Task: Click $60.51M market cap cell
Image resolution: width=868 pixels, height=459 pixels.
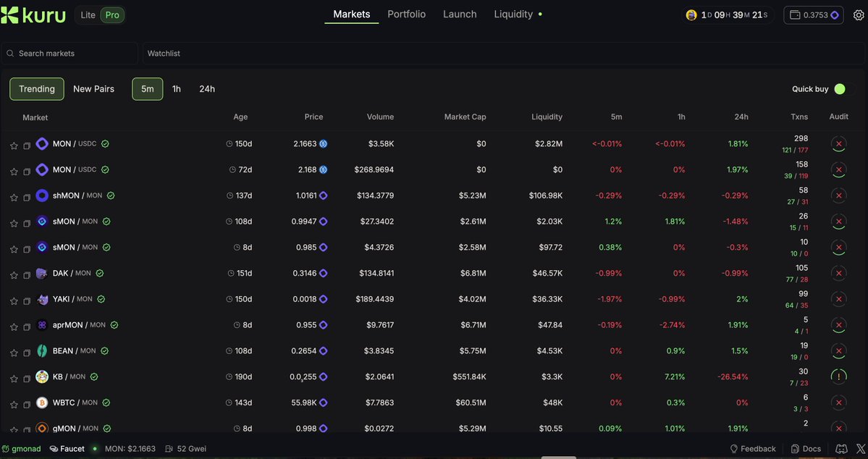Action: coord(471,403)
